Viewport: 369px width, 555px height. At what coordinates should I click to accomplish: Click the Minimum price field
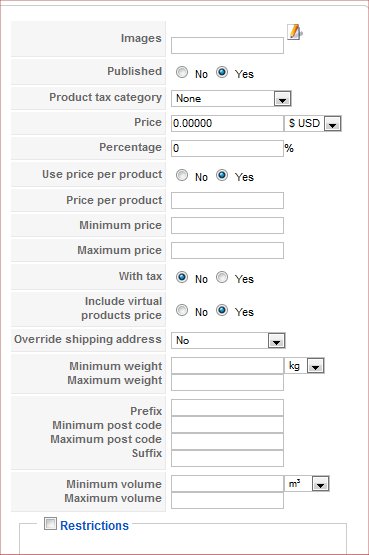coord(227,225)
